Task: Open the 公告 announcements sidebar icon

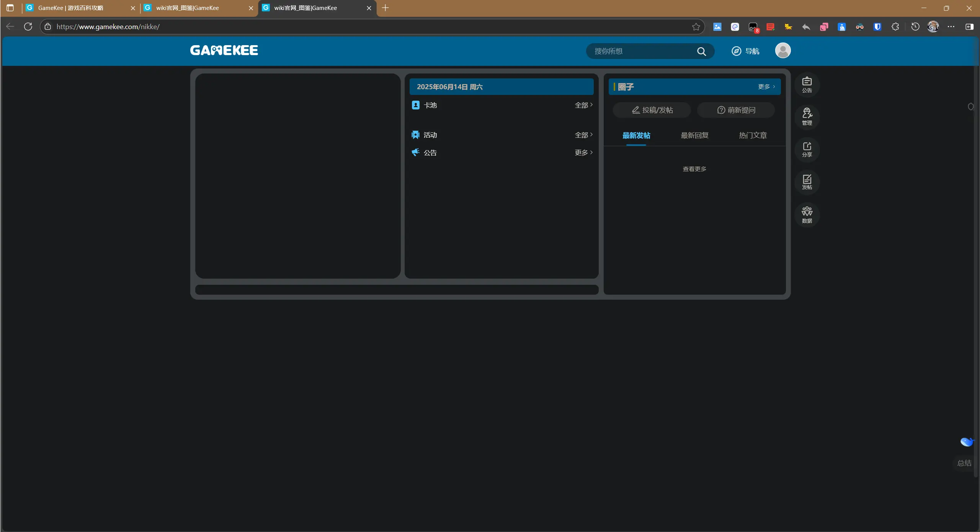Action: pos(807,85)
